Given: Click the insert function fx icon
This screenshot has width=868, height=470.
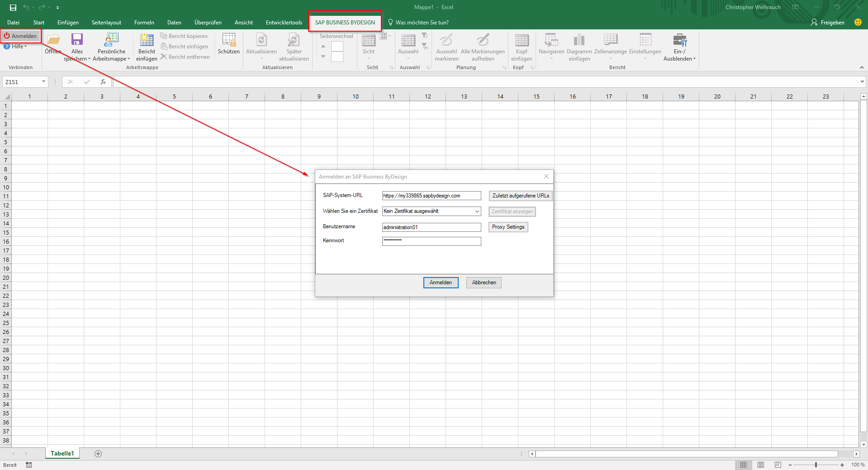Looking at the screenshot, I should pyautogui.click(x=103, y=82).
